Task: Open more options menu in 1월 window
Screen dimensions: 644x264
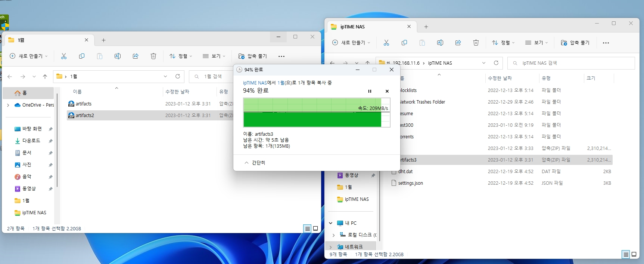Action: (281, 56)
